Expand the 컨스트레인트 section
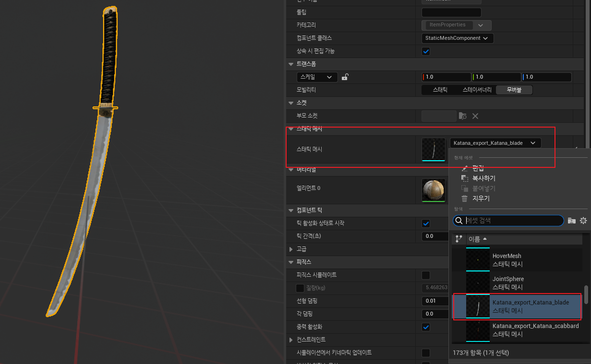 (x=291, y=340)
